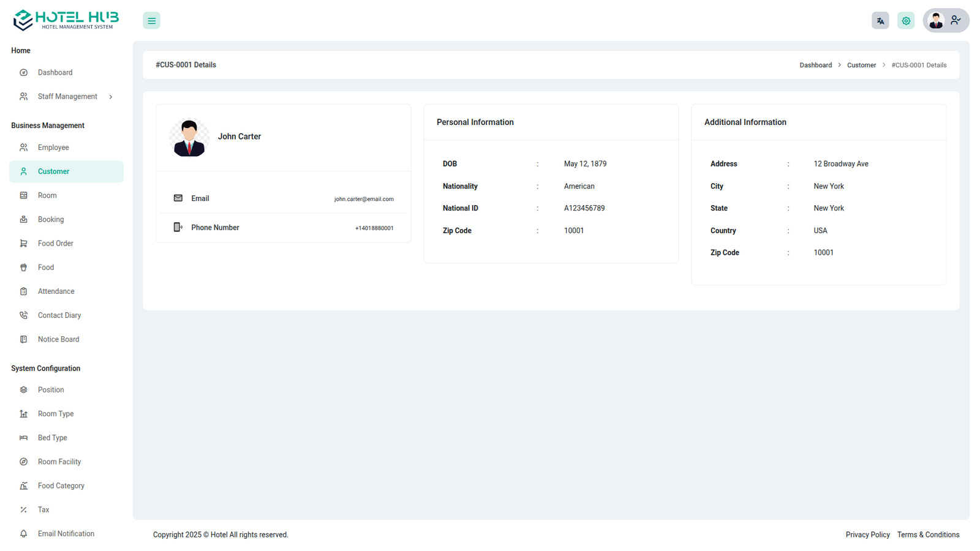Click the Customer breadcrumb link
This screenshot has height=551, width=980.
pyautogui.click(x=861, y=66)
